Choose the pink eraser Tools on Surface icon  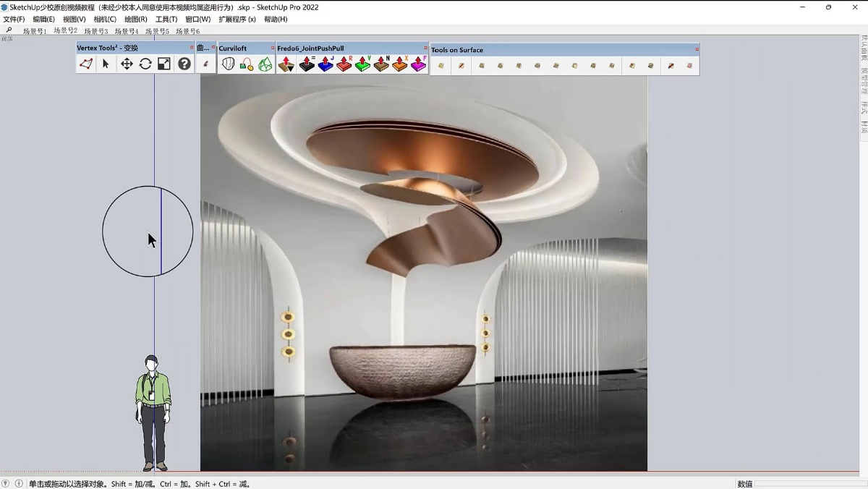pos(689,66)
